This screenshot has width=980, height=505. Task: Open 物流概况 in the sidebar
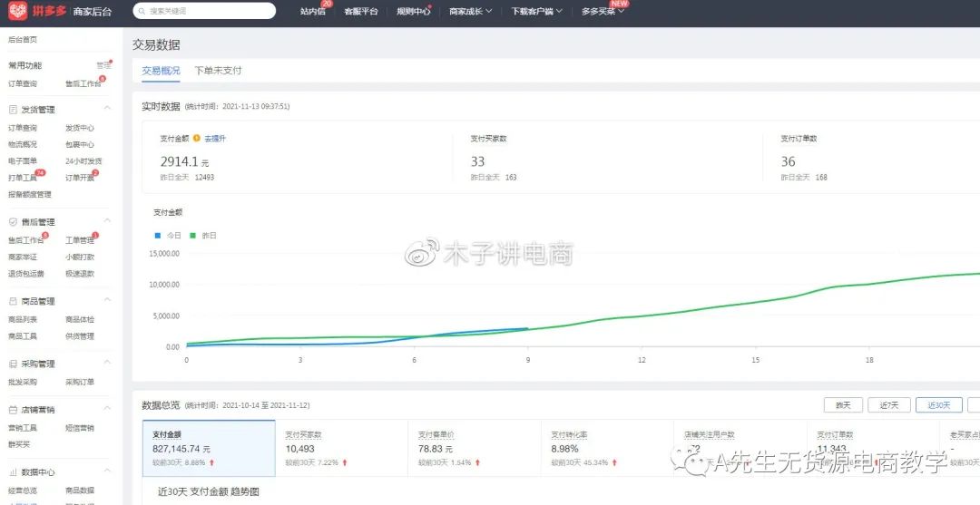[x=23, y=144]
